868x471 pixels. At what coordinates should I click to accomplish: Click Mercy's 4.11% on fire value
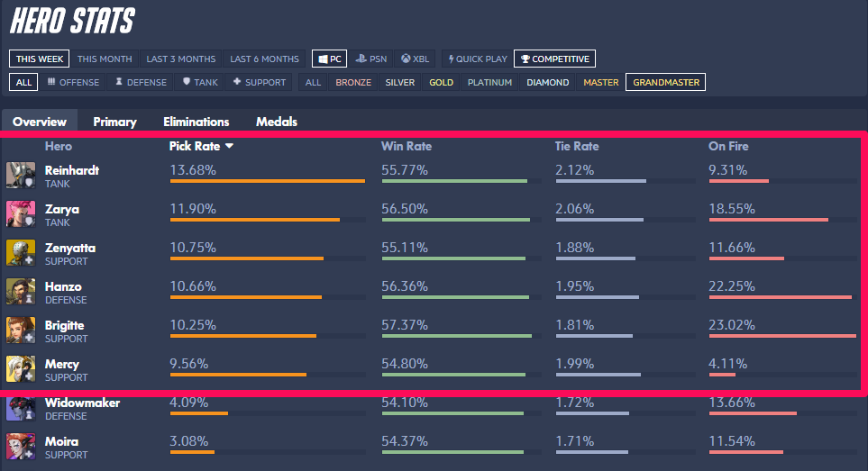727,364
